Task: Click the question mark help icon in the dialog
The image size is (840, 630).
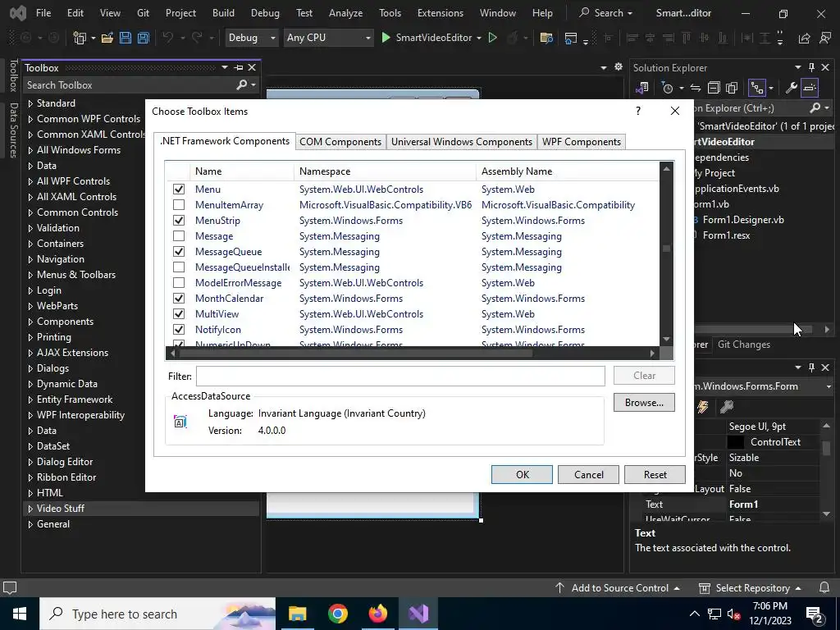Action: tap(638, 111)
